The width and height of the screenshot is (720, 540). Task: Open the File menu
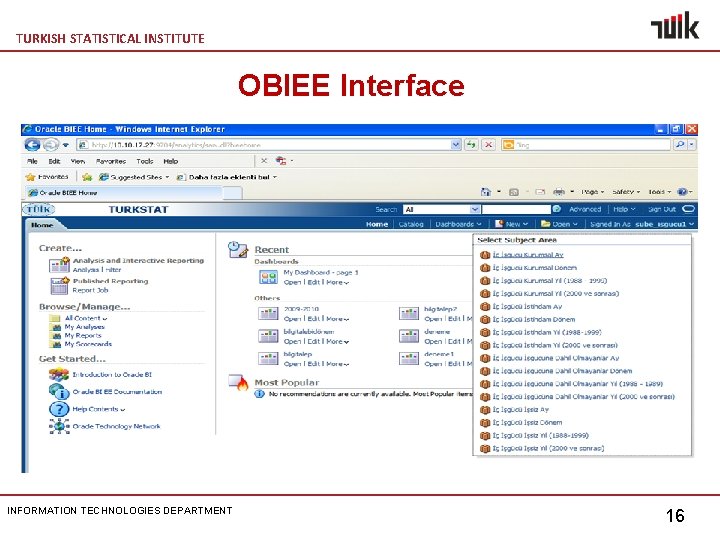[32, 161]
